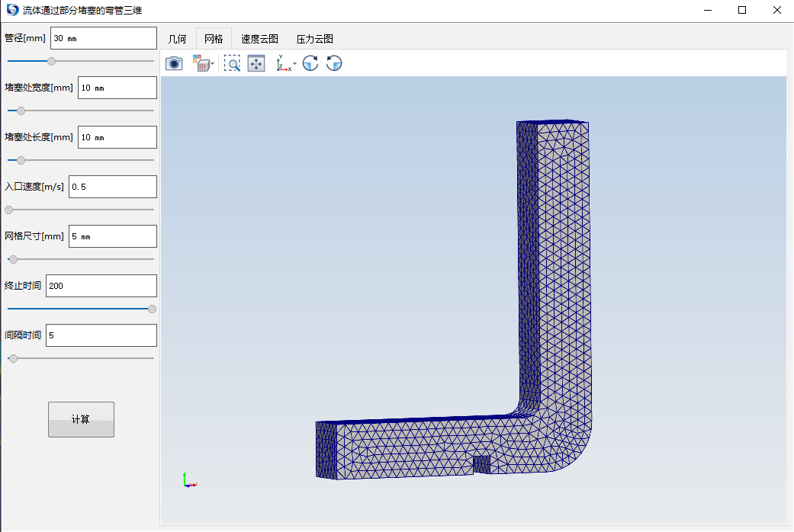This screenshot has width=794, height=532.
Task: Click the 堵塞处宽度 slider handle
Action: pos(21,111)
